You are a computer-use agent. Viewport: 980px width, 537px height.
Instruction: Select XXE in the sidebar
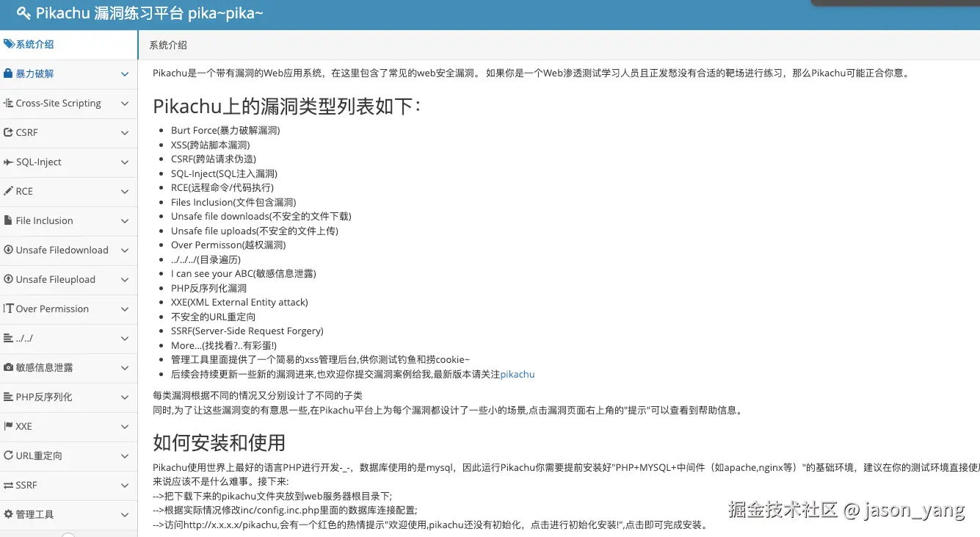(x=68, y=426)
